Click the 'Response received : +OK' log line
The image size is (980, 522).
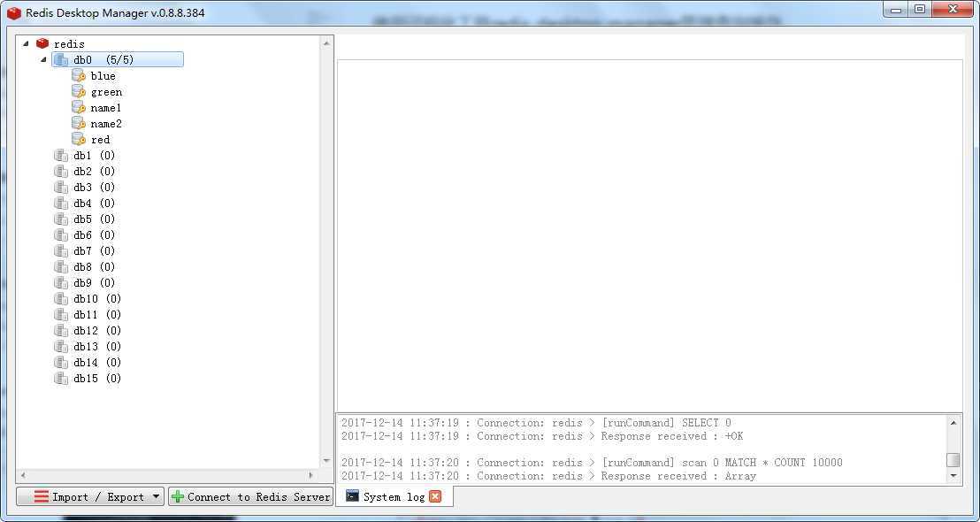[x=542, y=436]
